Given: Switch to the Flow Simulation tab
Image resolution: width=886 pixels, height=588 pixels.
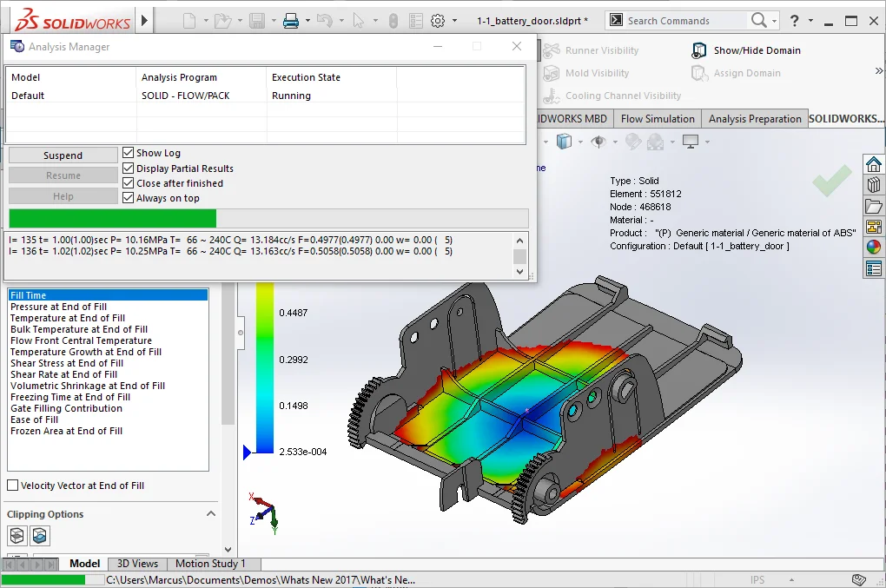Looking at the screenshot, I should tap(657, 118).
